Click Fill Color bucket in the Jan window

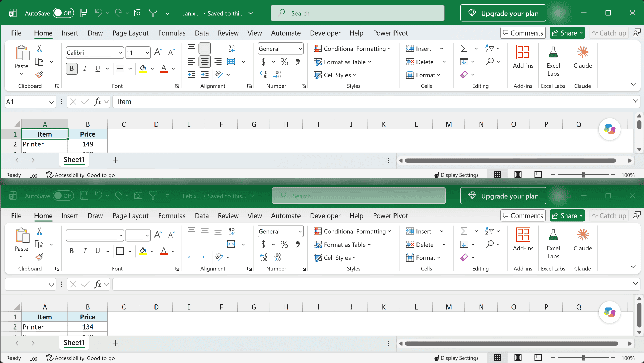coord(143,69)
